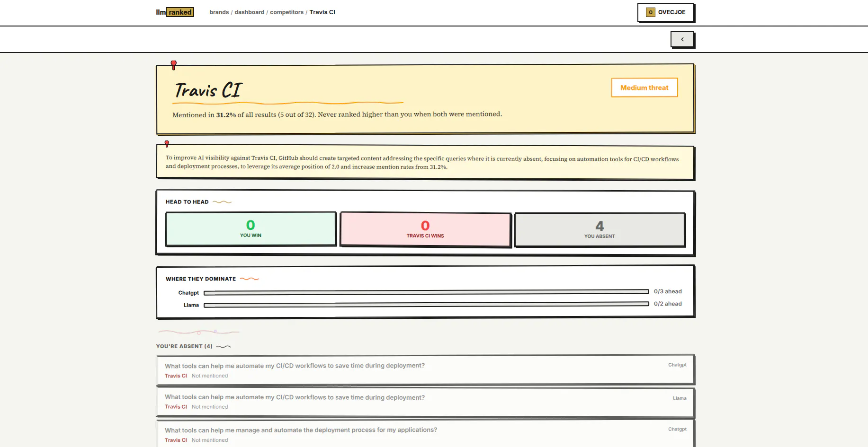868x447 pixels.
Task: Open the competitors breadcrumb link
Action: coord(286,12)
